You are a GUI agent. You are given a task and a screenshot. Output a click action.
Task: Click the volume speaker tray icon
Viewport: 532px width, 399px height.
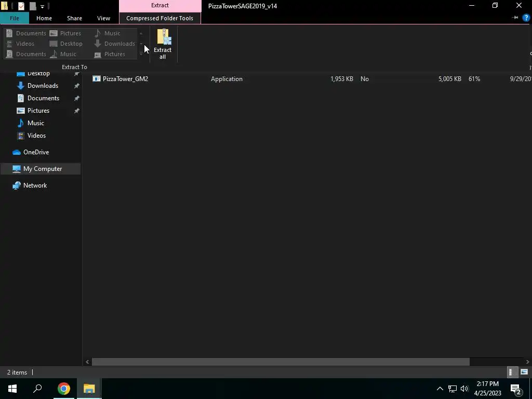[464, 389]
